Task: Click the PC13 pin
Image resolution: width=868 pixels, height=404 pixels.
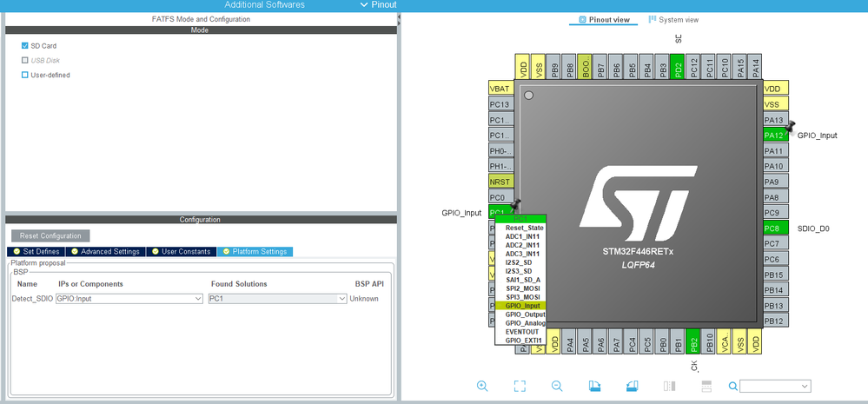Action: tap(500, 104)
